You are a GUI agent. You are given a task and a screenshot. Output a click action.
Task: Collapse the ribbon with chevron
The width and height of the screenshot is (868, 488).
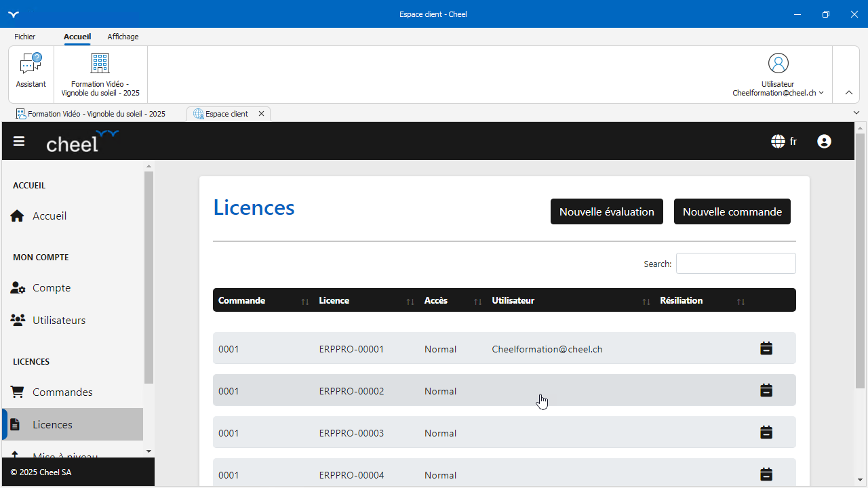849,92
